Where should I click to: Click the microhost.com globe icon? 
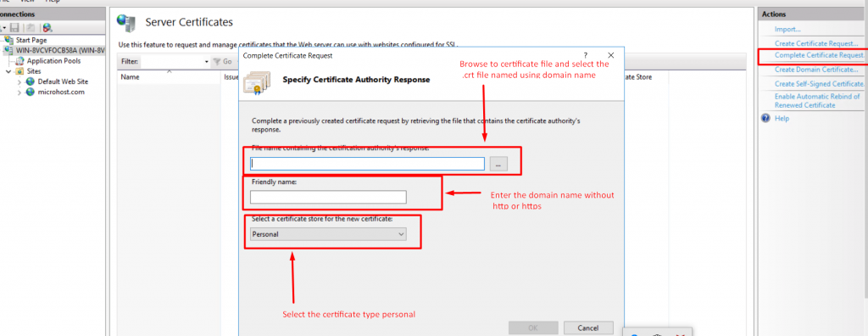(x=31, y=92)
